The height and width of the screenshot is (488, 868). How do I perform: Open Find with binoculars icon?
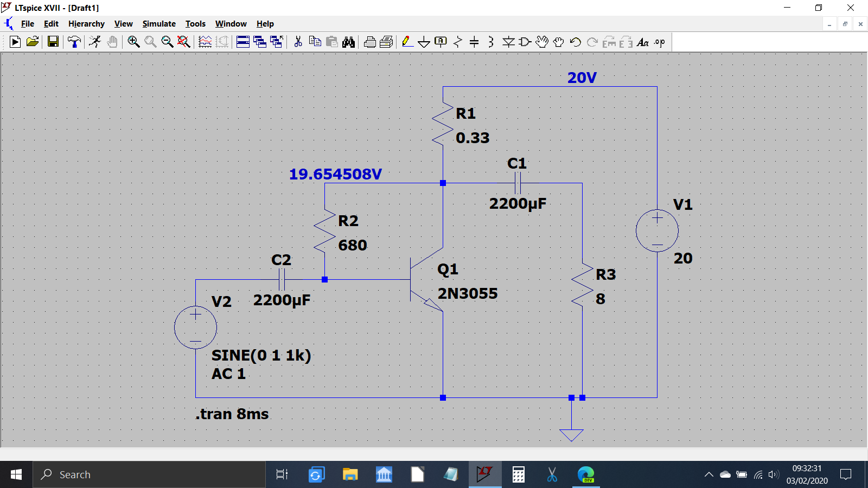click(348, 42)
